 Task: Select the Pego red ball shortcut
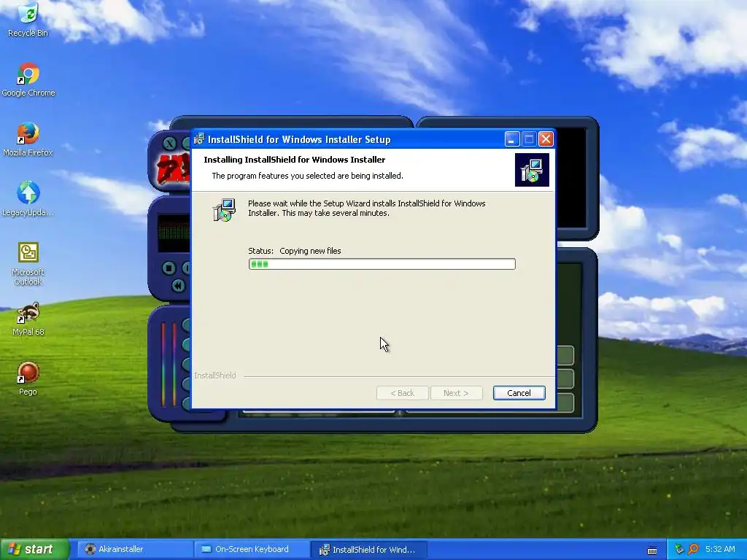click(x=28, y=378)
